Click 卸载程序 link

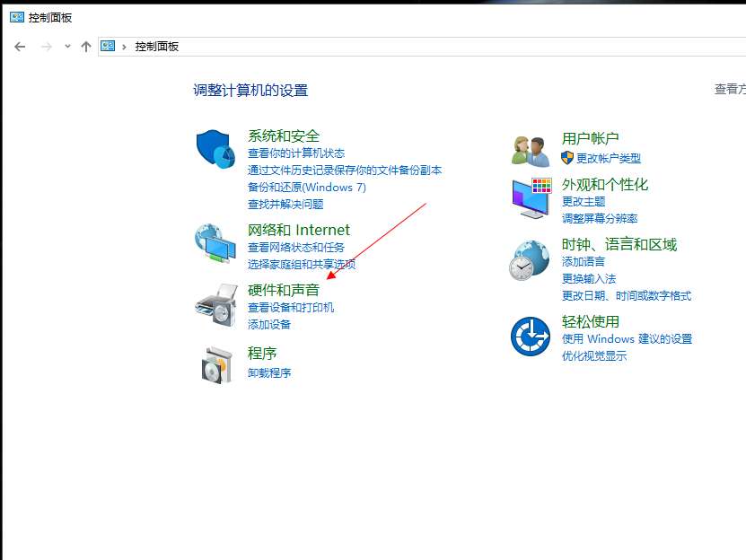point(268,373)
